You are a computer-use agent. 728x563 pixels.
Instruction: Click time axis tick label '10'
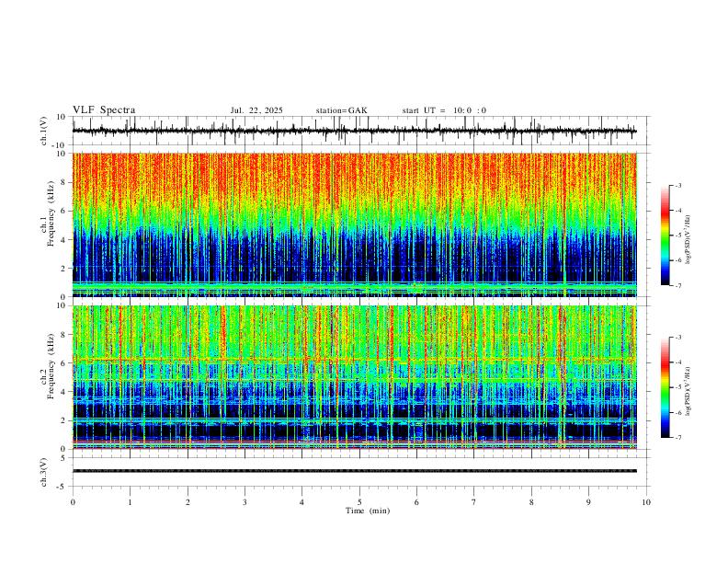click(646, 502)
